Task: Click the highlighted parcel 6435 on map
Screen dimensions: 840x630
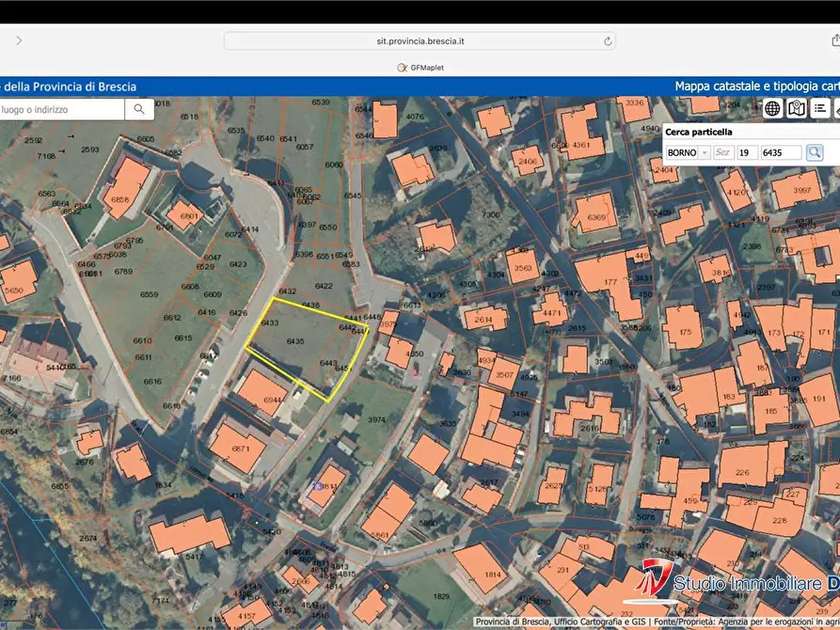Action: click(x=295, y=341)
